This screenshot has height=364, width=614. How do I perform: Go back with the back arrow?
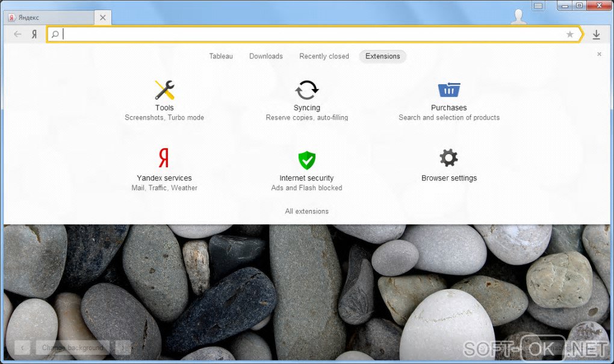tap(17, 34)
